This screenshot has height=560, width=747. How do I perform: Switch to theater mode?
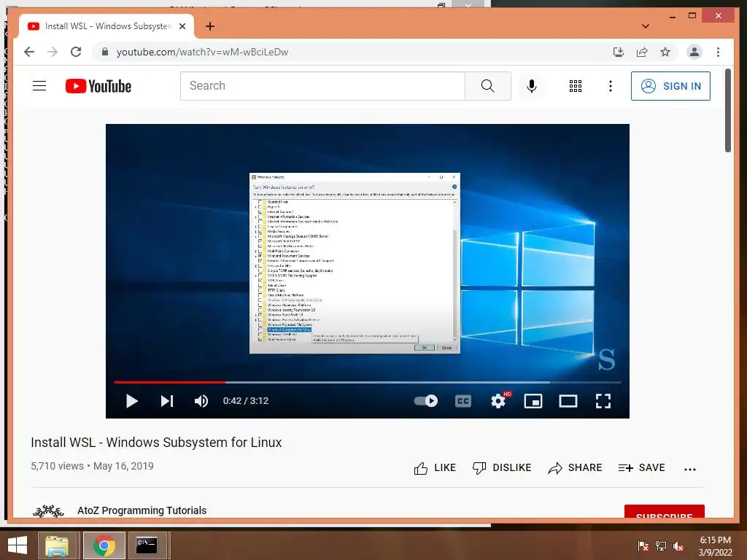coord(568,401)
